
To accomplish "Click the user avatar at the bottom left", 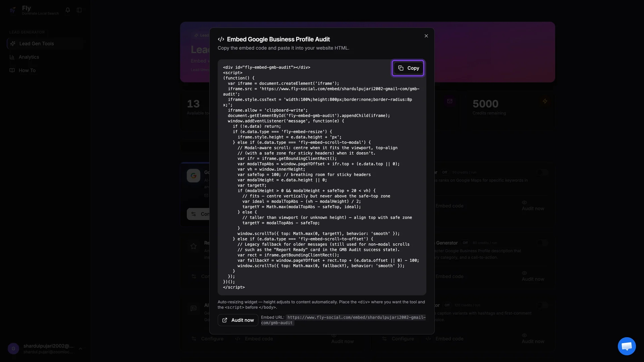I will point(13,349).
